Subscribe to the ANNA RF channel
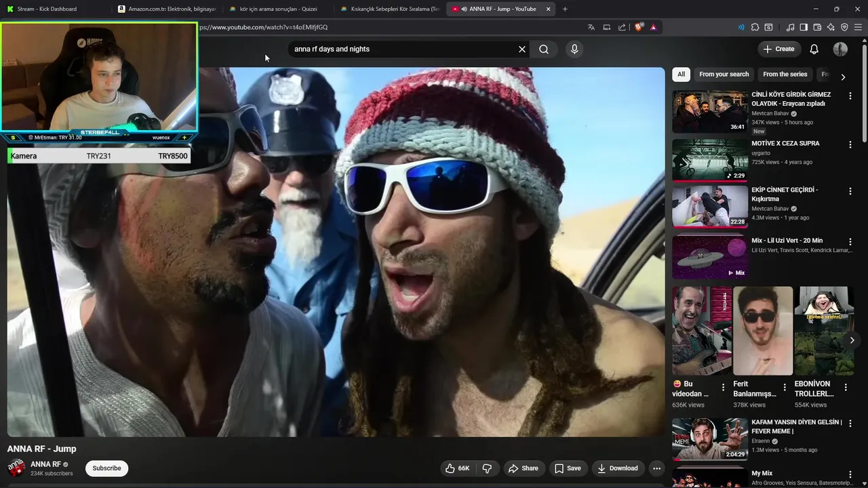This screenshot has width=868, height=488. click(106, 468)
